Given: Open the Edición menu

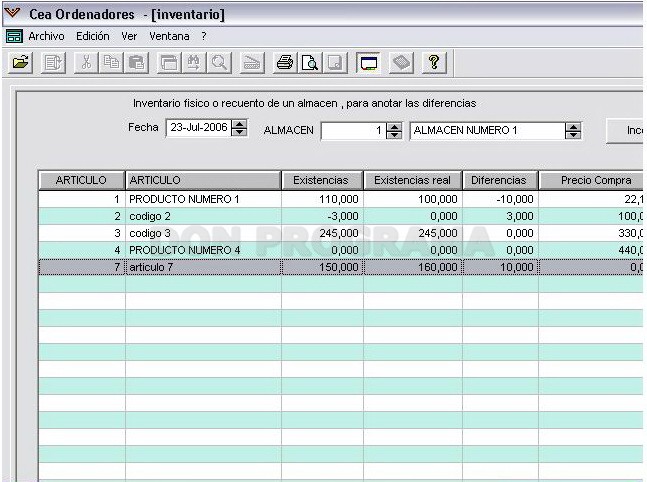Looking at the screenshot, I should point(93,36).
